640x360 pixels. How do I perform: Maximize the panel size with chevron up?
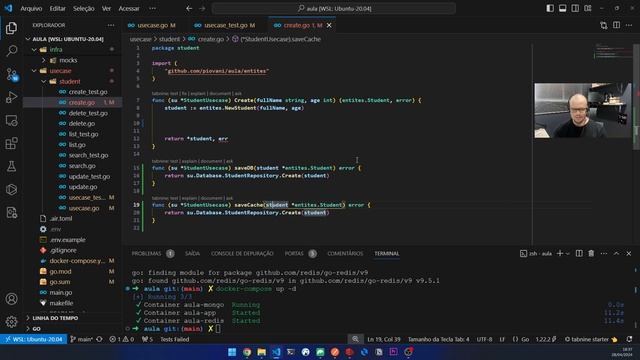pos(616,253)
